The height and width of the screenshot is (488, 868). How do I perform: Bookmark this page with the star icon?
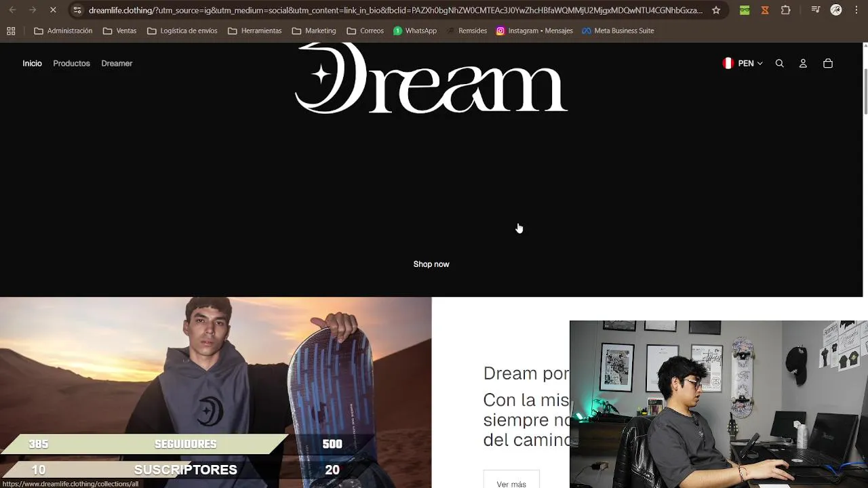coord(716,10)
